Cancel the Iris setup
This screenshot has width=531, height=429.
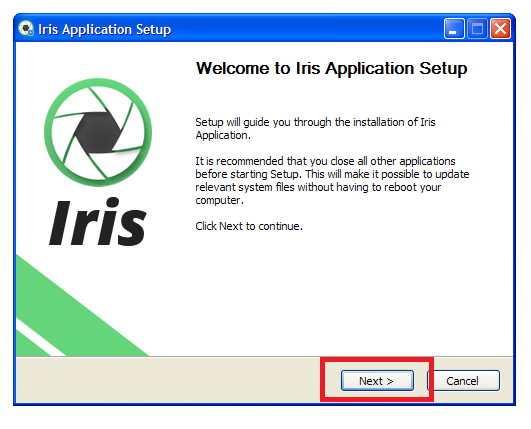point(464,381)
